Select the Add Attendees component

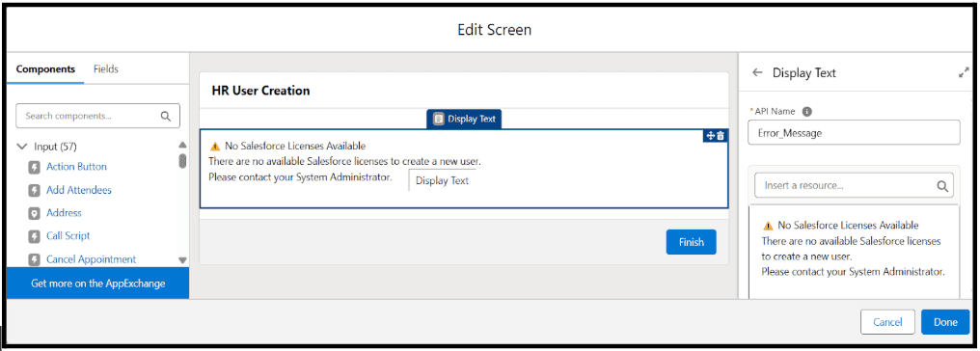(79, 190)
